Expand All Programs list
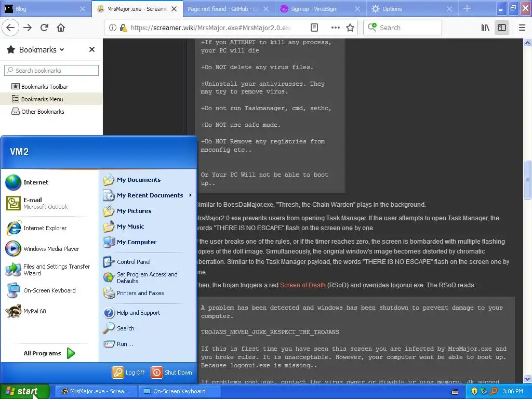Screen dimensions: 532x399 [x=49, y=353]
